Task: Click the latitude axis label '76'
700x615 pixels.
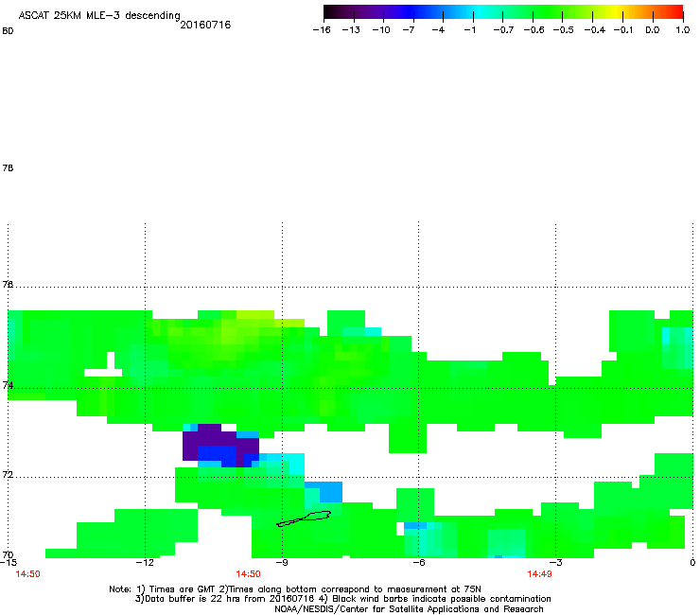Action: (8, 284)
